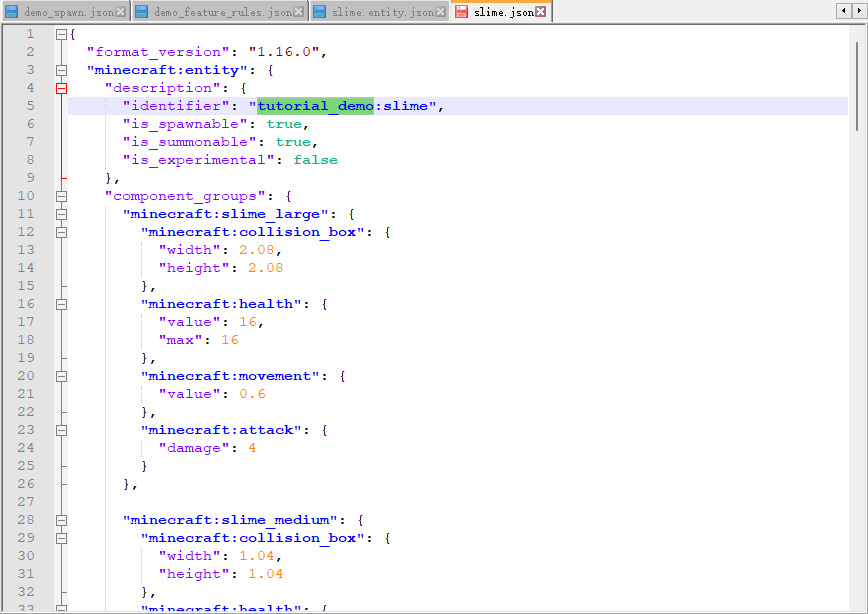868x614 pixels.
Task: Click line number 5 in the margin
Action: click(30, 106)
